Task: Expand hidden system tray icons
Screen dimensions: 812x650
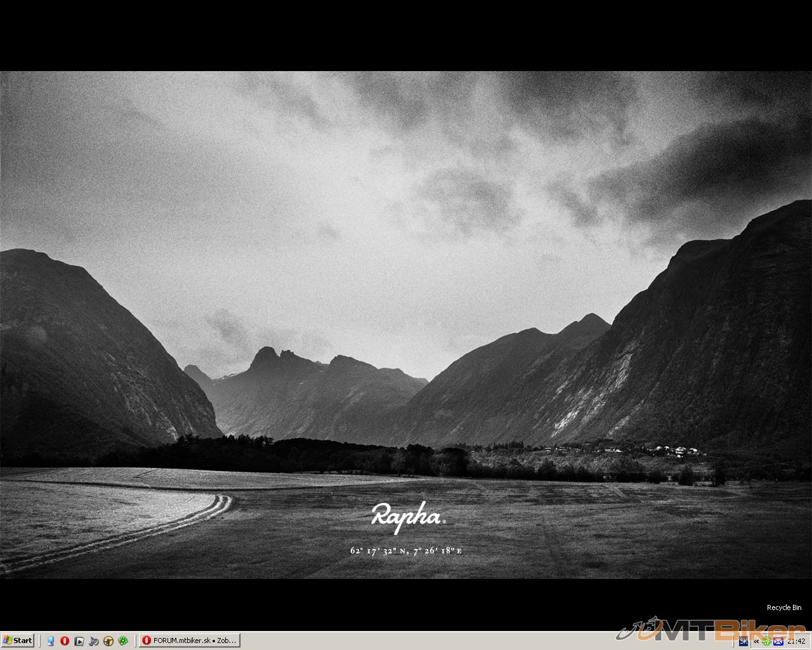Action: point(756,641)
